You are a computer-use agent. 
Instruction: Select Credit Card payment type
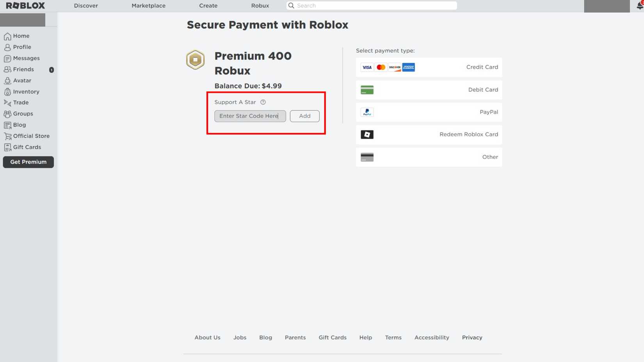click(429, 67)
